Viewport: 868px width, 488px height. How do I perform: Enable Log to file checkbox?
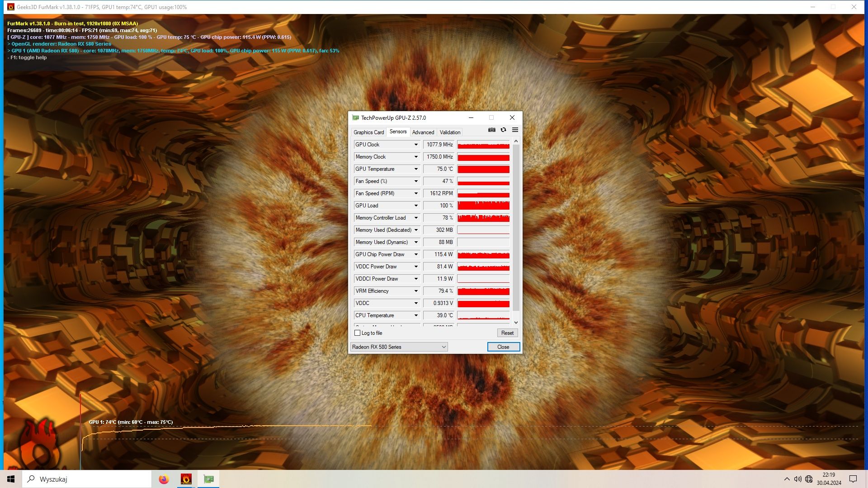[x=358, y=333]
